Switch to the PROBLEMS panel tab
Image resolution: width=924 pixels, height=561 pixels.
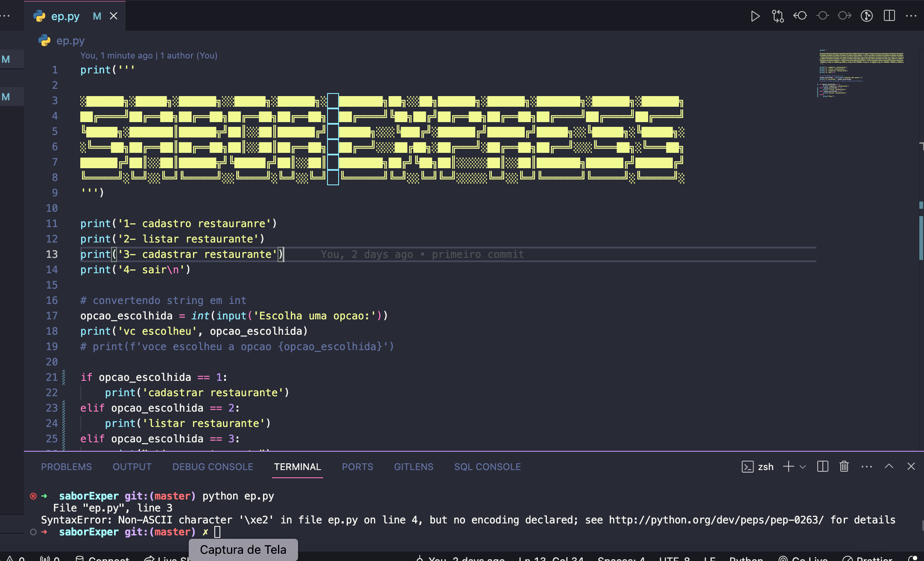[x=66, y=467]
